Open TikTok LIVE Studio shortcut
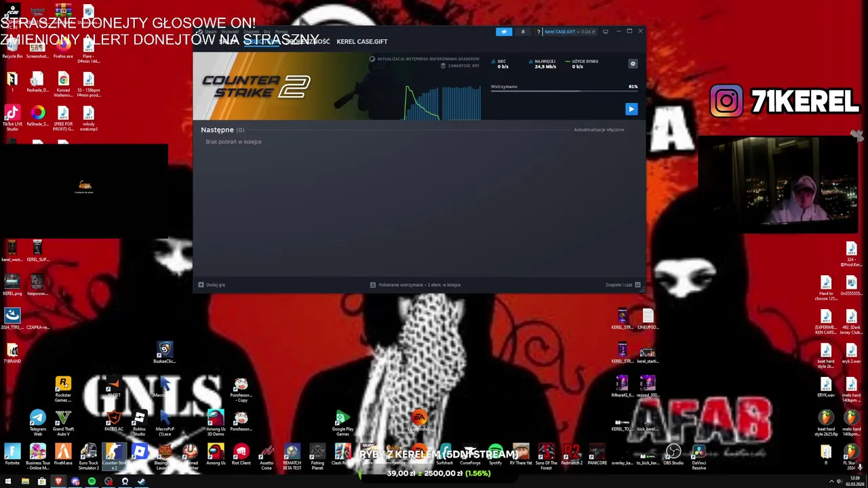Image resolution: width=868 pixels, height=488 pixels. (12, 118)
